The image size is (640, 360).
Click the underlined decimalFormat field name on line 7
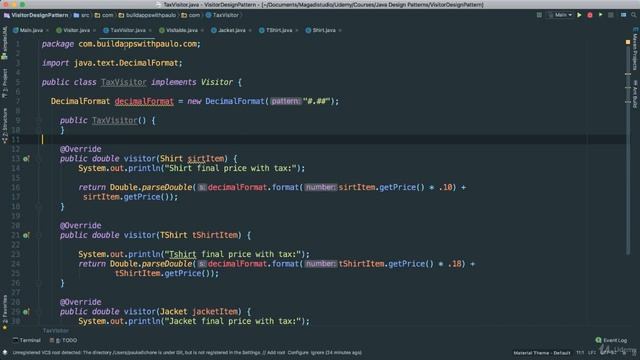[144, 101]
